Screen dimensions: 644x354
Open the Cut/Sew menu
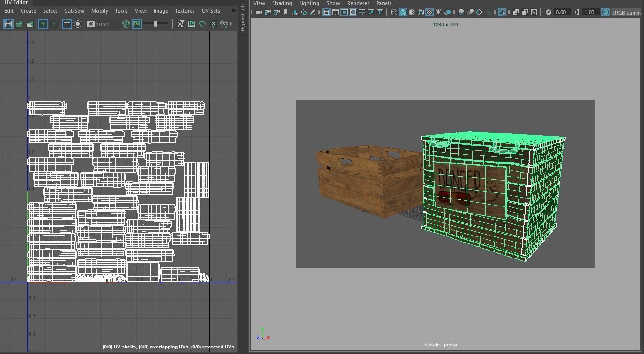tap(74, 11)
